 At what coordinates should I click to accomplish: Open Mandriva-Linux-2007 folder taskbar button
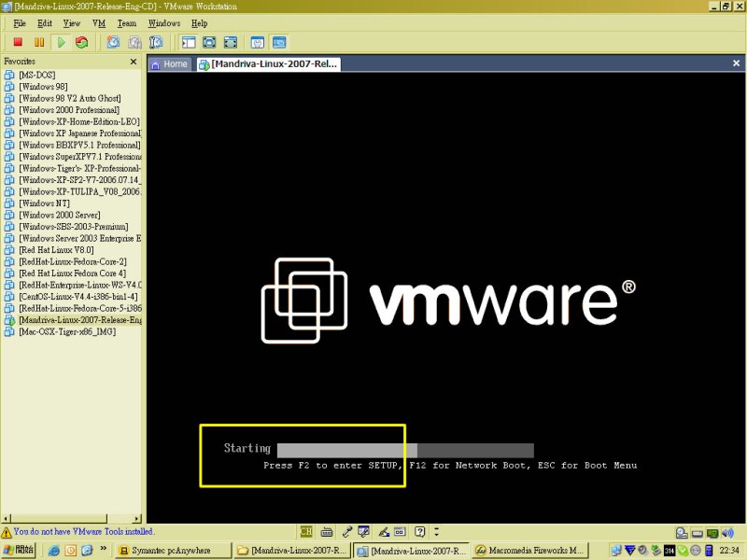tap(292, 551)
